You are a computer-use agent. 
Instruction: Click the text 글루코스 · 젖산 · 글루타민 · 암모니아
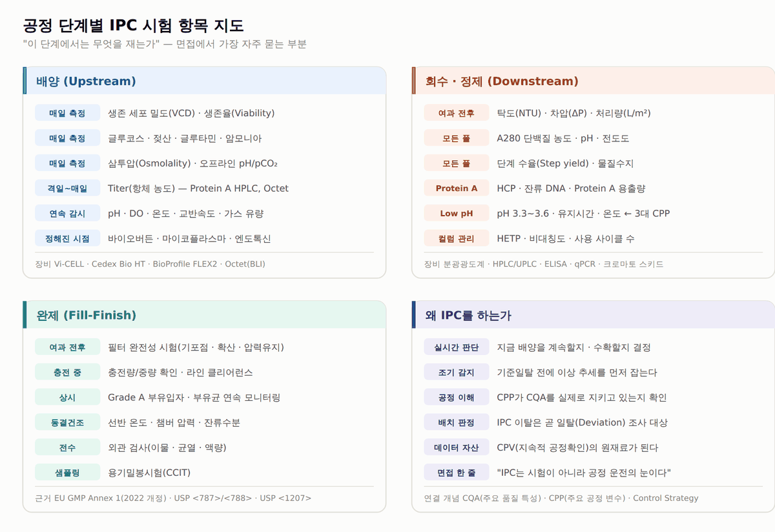pyautogui.click(x=185, y=138)
